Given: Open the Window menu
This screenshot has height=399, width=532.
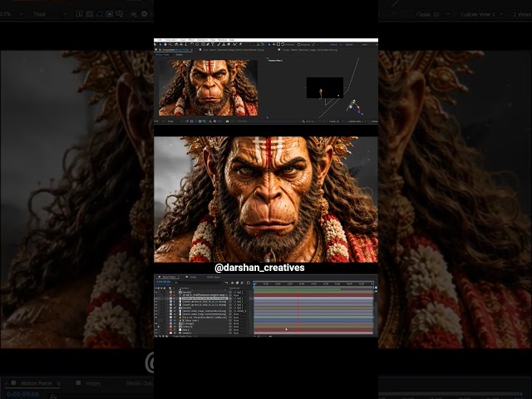Looking at the screenshot, I should tap(222, 40).
